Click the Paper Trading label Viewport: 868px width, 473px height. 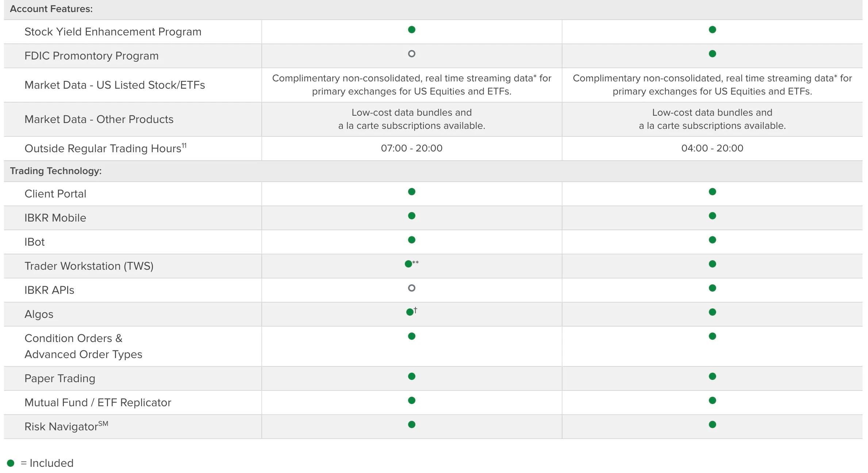(60, 378)
